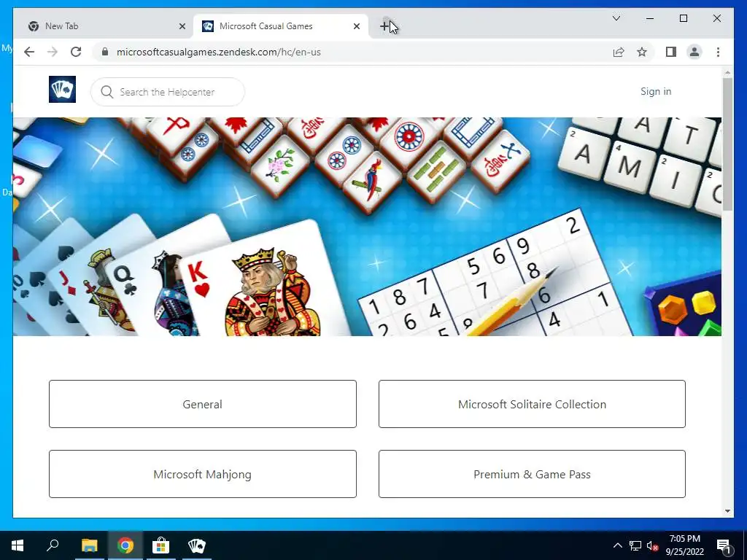View site information via padlock icon
This screenshot has width=747, height=560.
point(105,52)
